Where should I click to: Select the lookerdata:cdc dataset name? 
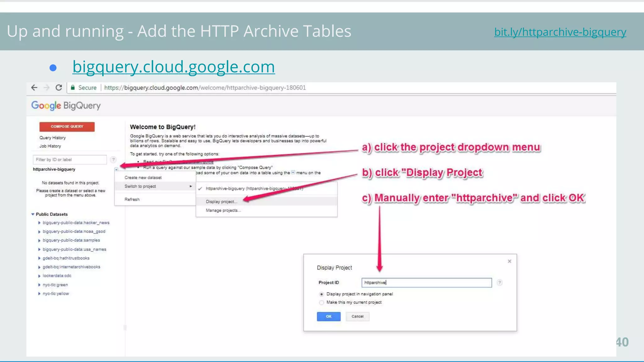tap(57, 276)
